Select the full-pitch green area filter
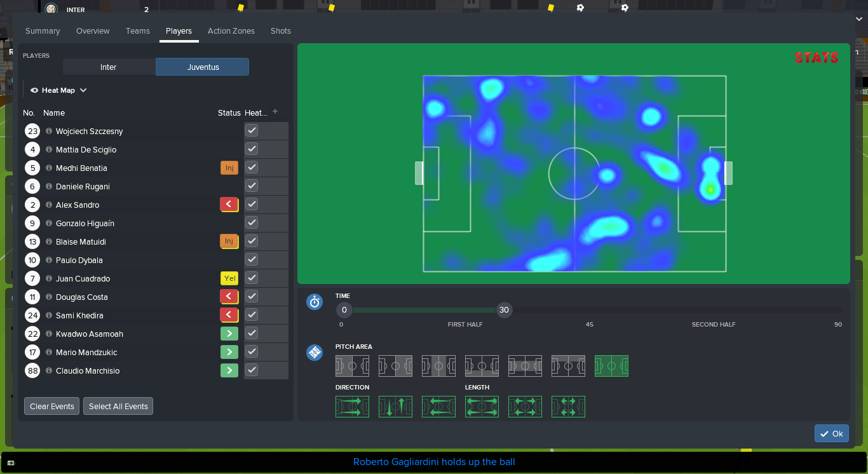This screenshot has width=868, height=474. coord(611,366)
